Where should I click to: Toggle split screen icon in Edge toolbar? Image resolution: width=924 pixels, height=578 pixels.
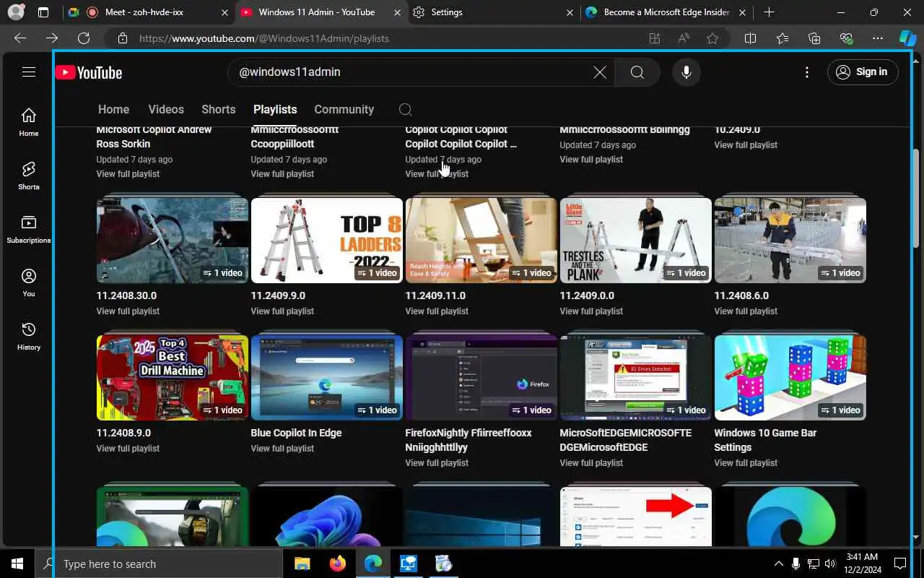coord(750,38)
